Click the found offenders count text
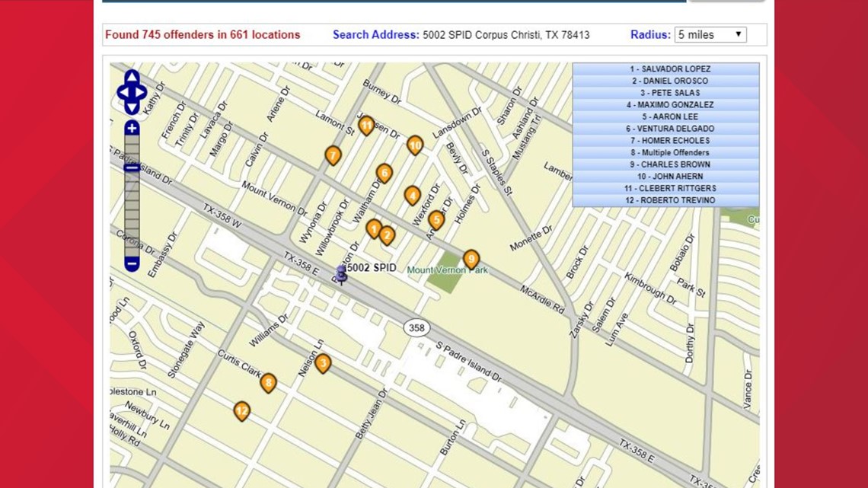The height and width of the screenshot is (488, 868). [203, 35]
